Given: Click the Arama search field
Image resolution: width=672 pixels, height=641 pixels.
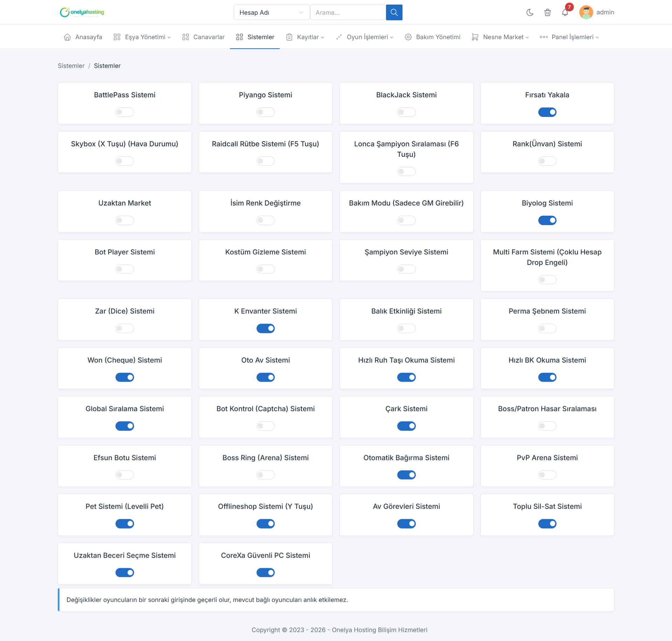Looking at the screenshot, I should click(x=348, y=12).
